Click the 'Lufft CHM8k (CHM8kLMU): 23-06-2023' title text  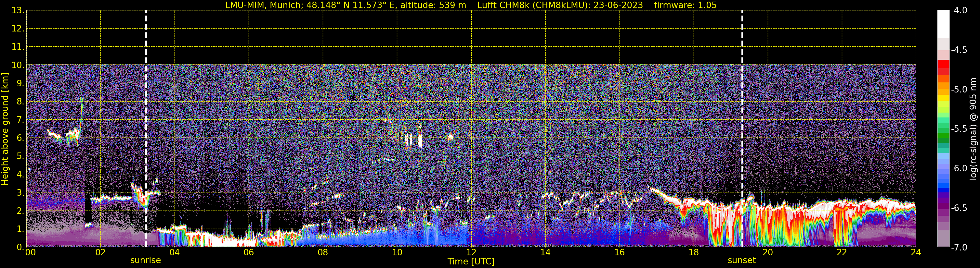(x=560, y=5)
